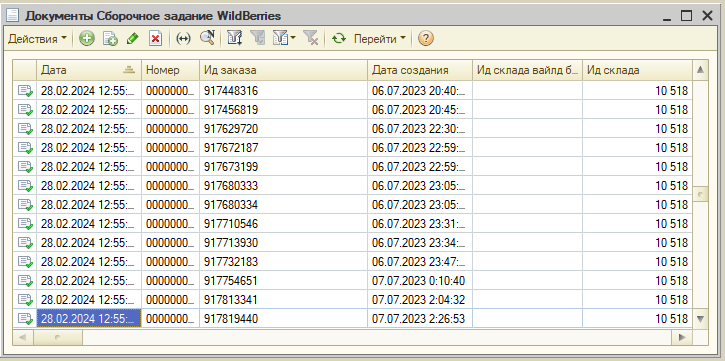
Task: Click creation date 06.07.2023 20:40 cell
Action: 420,91
